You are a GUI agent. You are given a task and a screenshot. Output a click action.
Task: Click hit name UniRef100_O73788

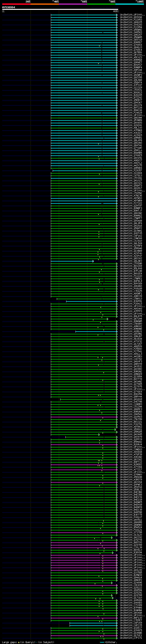(x=131, y=533)
